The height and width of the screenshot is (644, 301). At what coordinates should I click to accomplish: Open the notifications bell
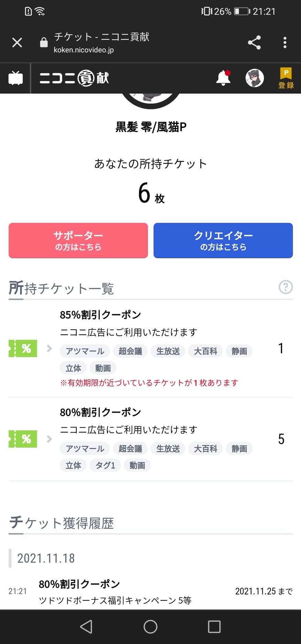point(223,78)
